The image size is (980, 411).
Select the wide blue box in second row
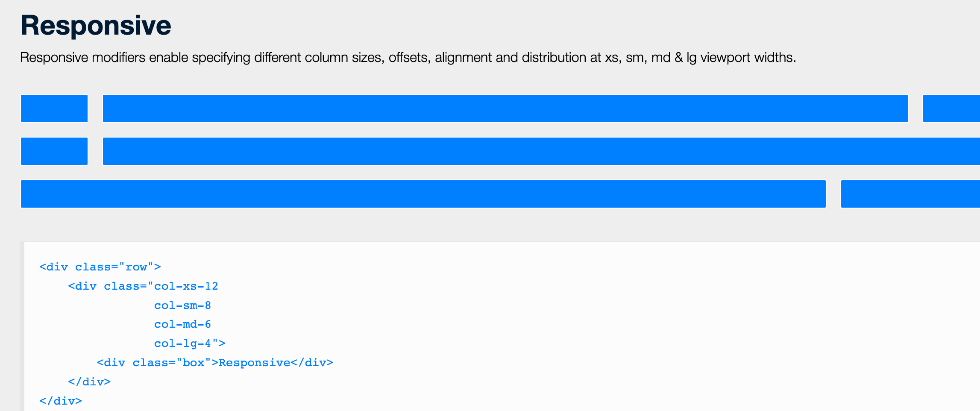coord(541,151)
